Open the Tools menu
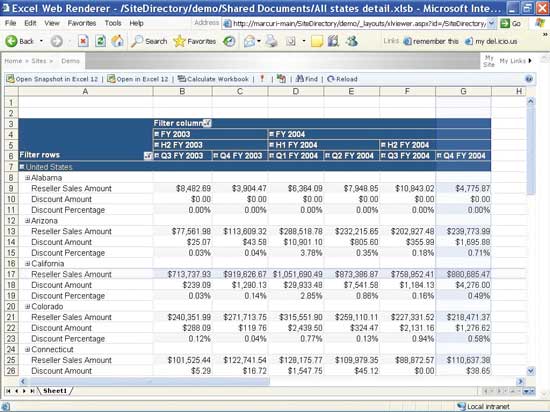The image size is (550, 412). coord(113,23)
